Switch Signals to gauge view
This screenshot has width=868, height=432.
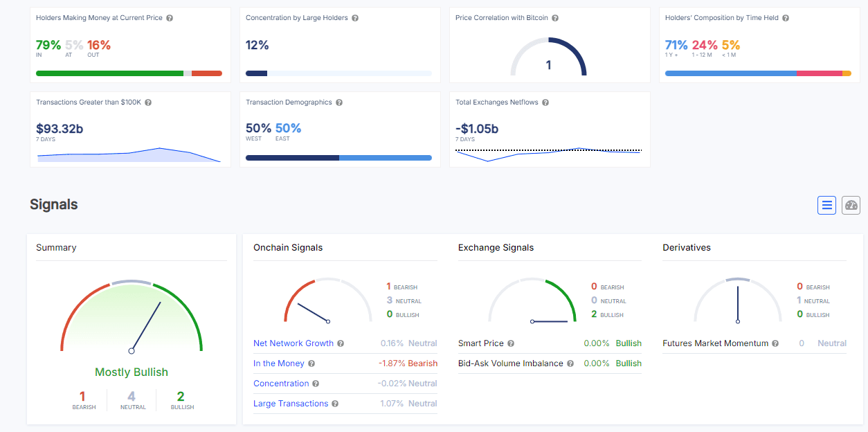[x=851, y=205]
